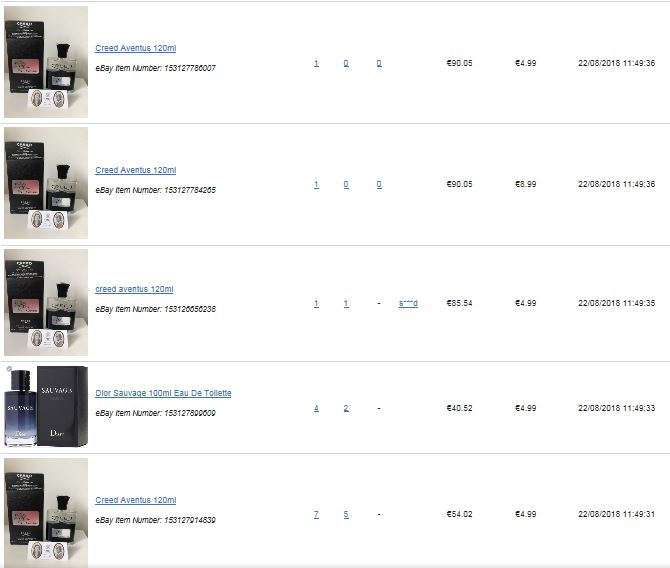This screenshot has height=568, width=670.
Task: Open the first Creed Aventus 120ml listing link
Action: pyautogui.click(x=135, y=48)
